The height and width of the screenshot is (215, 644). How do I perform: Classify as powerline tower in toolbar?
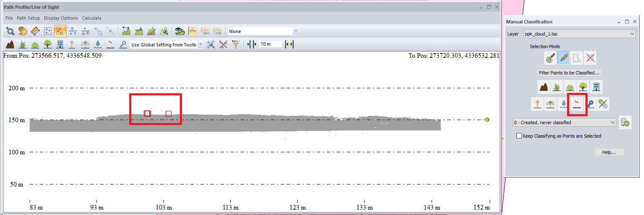click(x=85, y=44)
